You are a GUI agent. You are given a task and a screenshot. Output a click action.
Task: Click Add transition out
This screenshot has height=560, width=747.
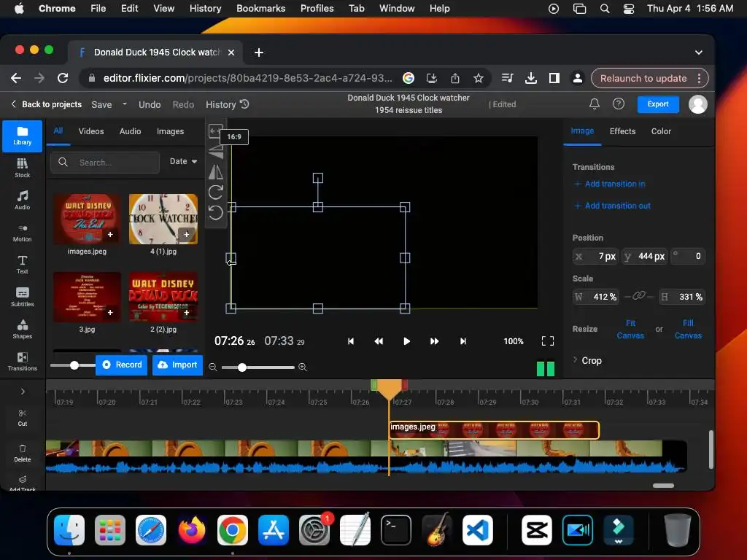(x=612, y=206)
